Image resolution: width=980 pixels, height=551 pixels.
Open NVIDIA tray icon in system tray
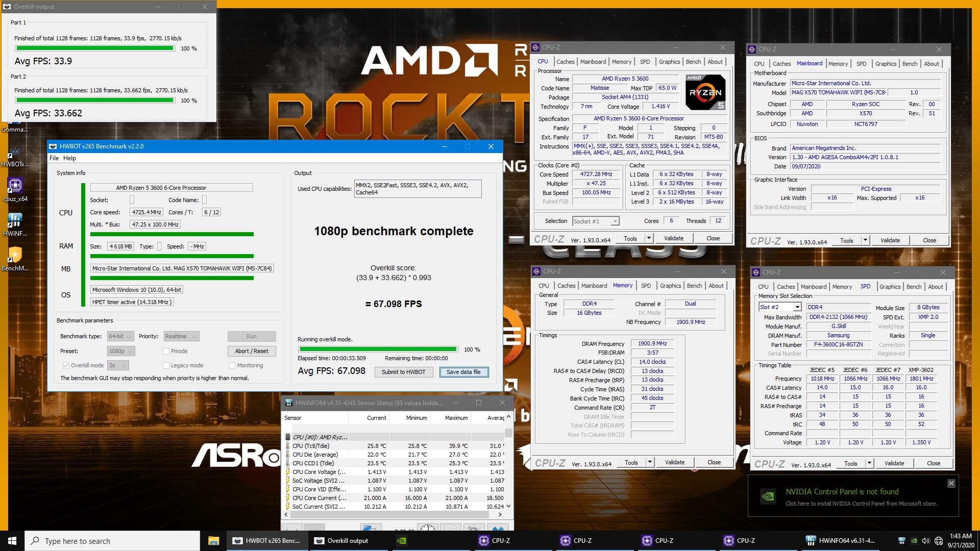pyautogui.click(x=914, y=541)
